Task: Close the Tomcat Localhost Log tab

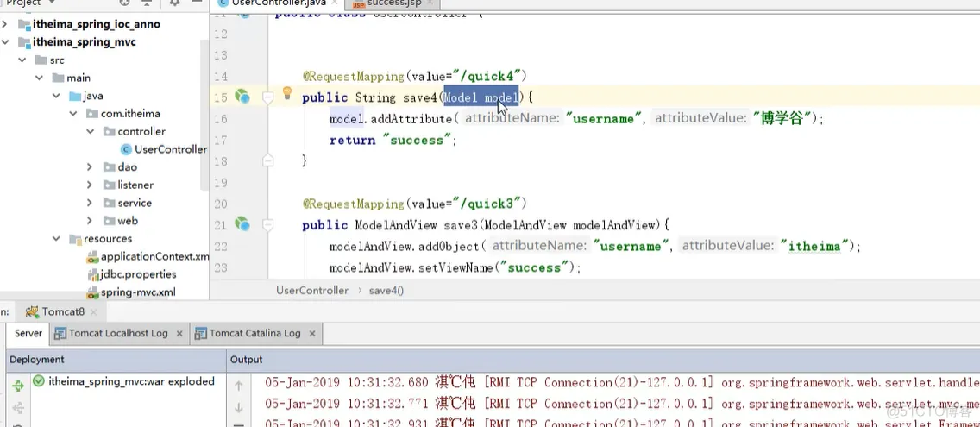Action: [179, 334]
